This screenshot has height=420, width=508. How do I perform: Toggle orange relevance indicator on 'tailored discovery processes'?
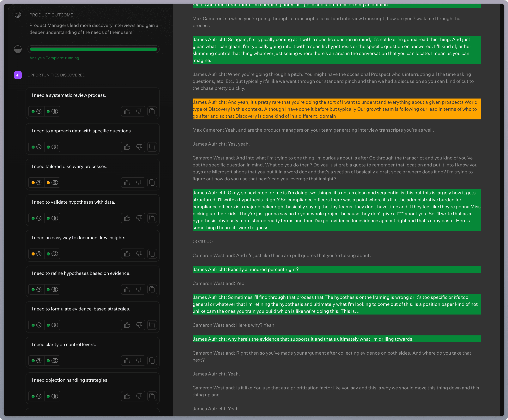pos(33,183)
